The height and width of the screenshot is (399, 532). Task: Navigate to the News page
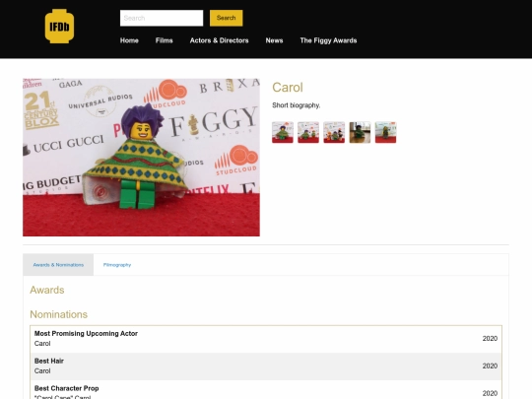click(x=274, y=40)
